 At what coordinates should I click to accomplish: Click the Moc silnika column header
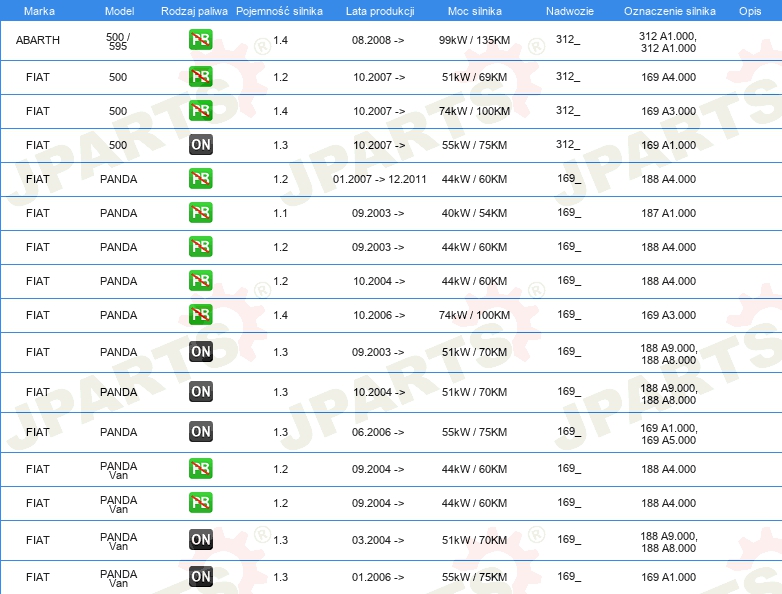click(474, 11)
